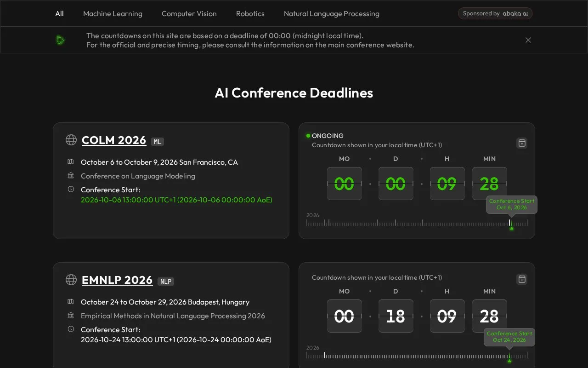Click the clock icon in COLM card
The width and height of the screenshot is (588, 368).
[x=71, y=189]
